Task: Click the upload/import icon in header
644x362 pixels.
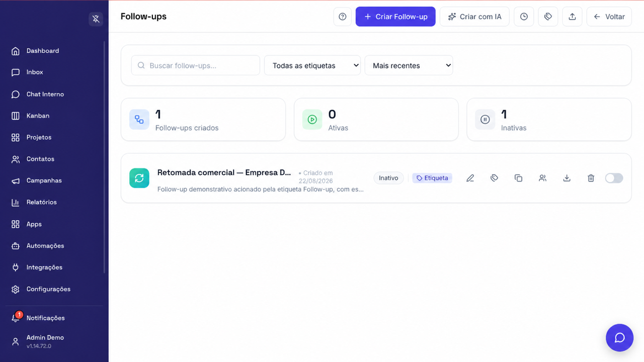Action: tap(572, 17)
